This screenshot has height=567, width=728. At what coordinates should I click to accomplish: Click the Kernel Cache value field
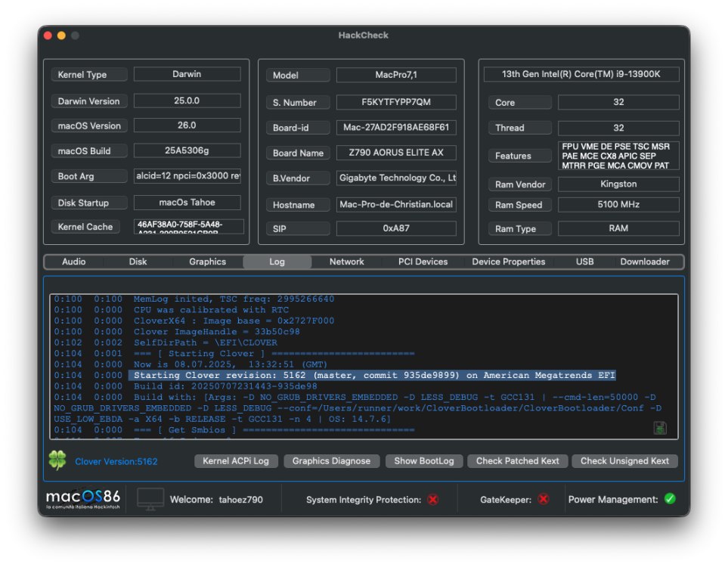(188, 227)
